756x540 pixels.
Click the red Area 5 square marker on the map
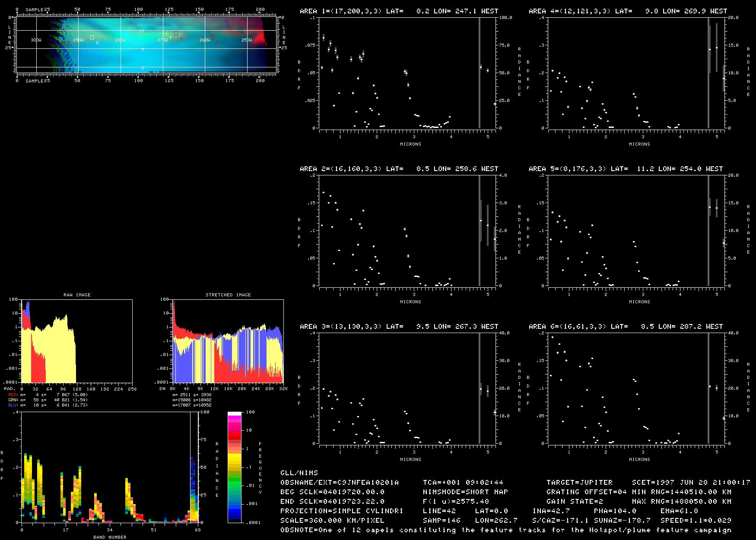point(232,27)
